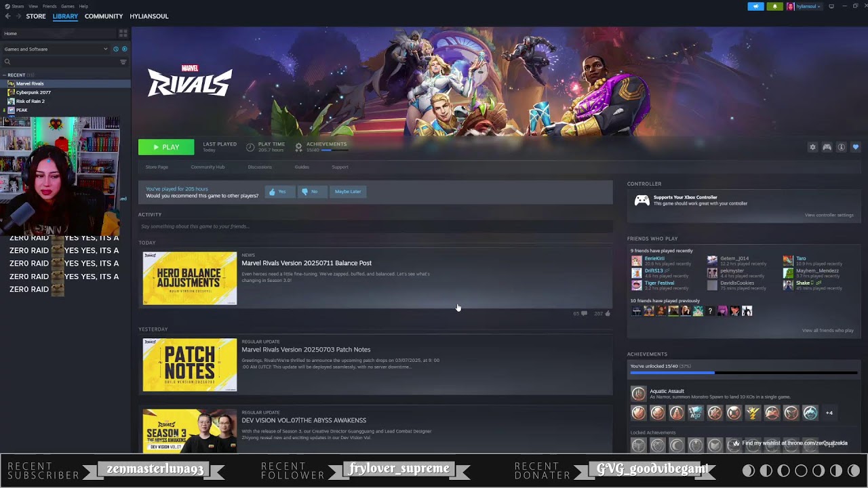868x488 pixels.
Task: Click the Achievements gear icon beside Play Time
Action: [x=298, y=146]
